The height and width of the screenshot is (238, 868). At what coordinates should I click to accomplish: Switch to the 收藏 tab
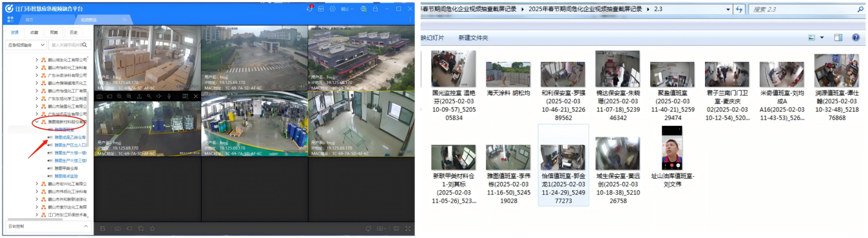[x=35, y=32]
